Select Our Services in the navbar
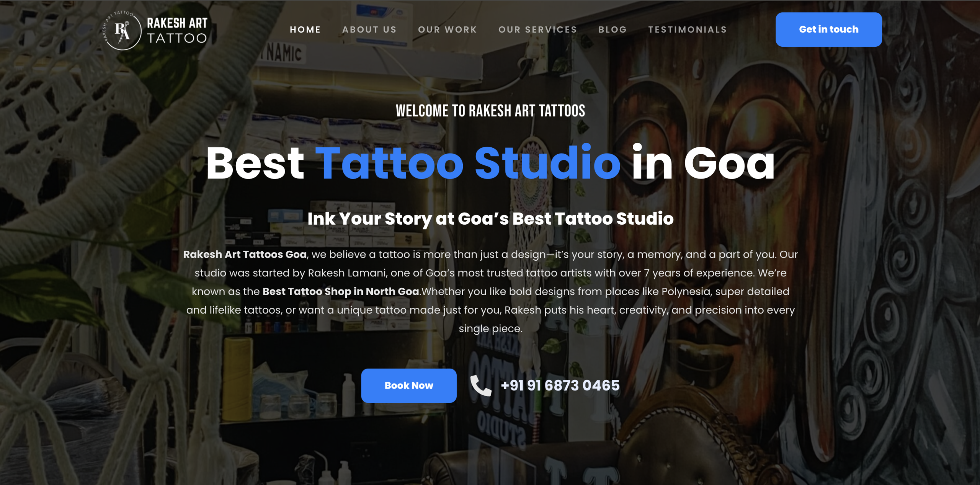The width and height of the screenshot is (980, 485). (537, 29)
